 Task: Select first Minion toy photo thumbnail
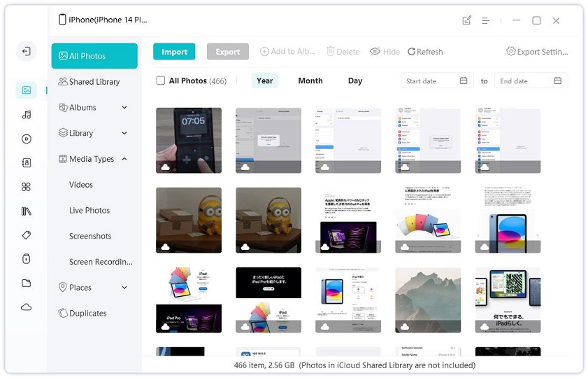pyautogui.click(x=189, y=220)
